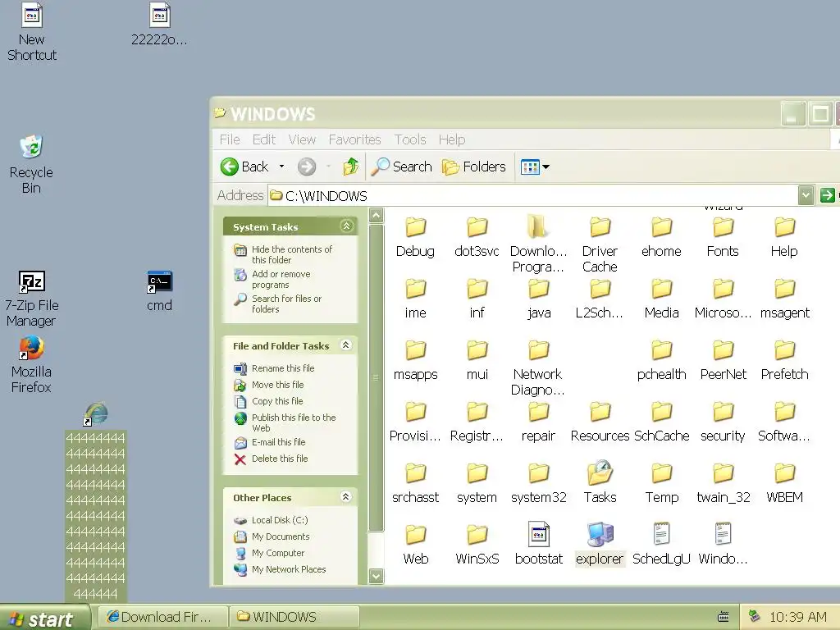The height and width of the screenshot is (630, 840).
Task: Click Hide the contents of this folder
Action: [x=292, y=254]
